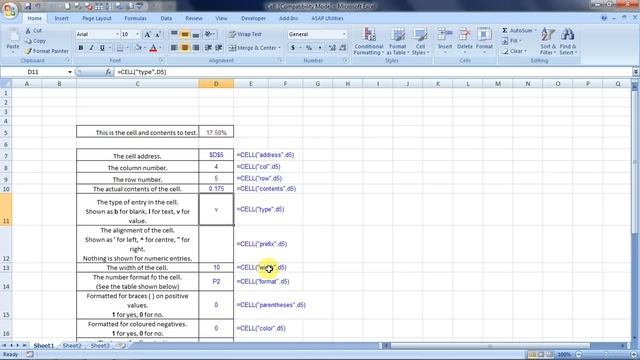Click into the formula bar text

tap(372, 72)
